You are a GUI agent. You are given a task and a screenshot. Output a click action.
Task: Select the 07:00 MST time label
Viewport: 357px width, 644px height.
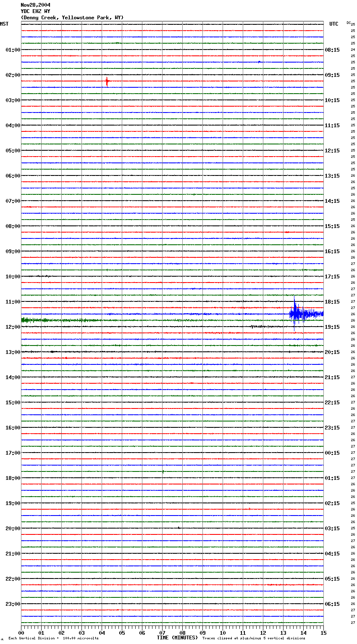pyautogui.click(x=13, y=201)
